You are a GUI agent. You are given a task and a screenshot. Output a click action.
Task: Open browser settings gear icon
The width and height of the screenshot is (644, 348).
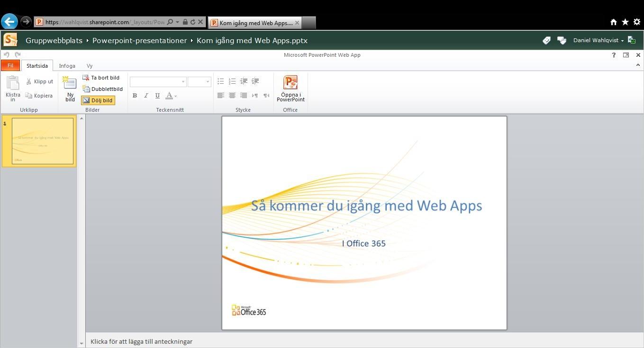(637, 22)
